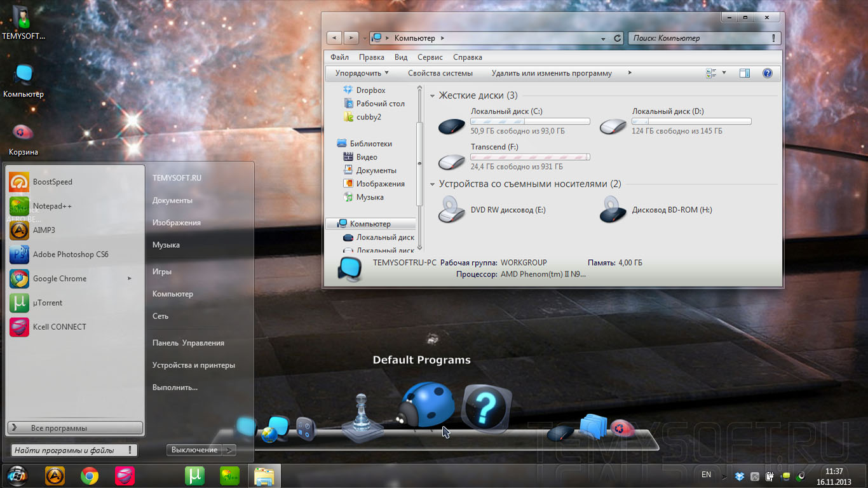Click the computer with globe dock icon
Screen dimensions: 868x488
pos(275,430)
